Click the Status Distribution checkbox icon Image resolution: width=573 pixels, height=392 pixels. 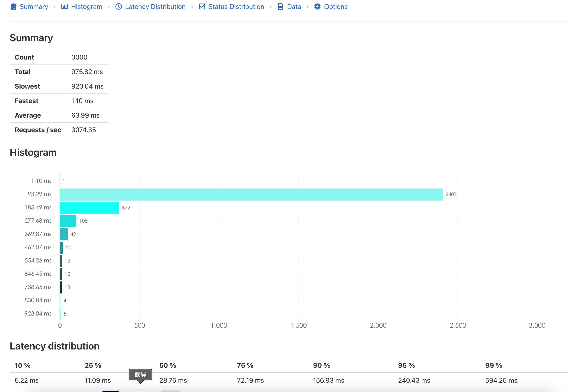202,7
